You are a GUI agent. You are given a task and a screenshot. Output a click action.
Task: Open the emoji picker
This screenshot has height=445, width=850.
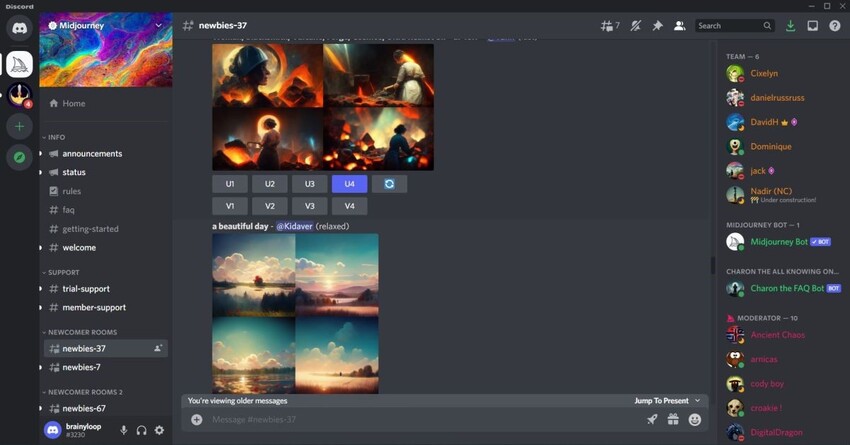[695, 420]
